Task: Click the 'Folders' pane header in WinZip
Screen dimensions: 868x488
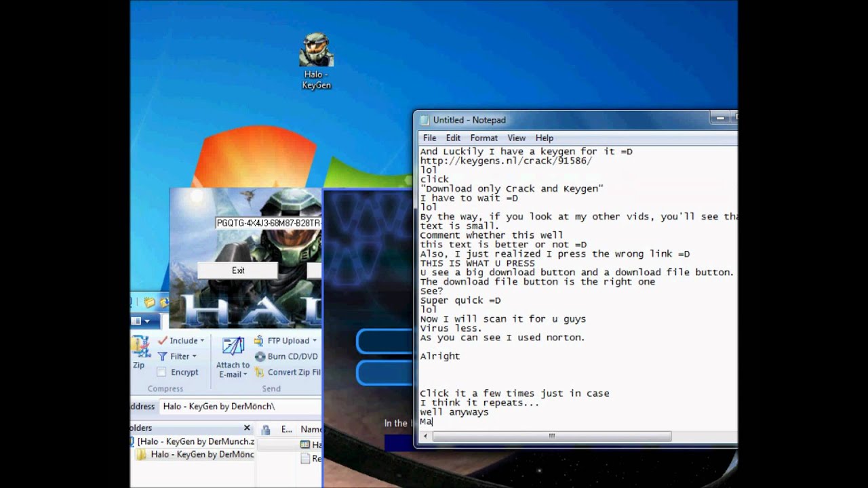Action: [193, 428]
